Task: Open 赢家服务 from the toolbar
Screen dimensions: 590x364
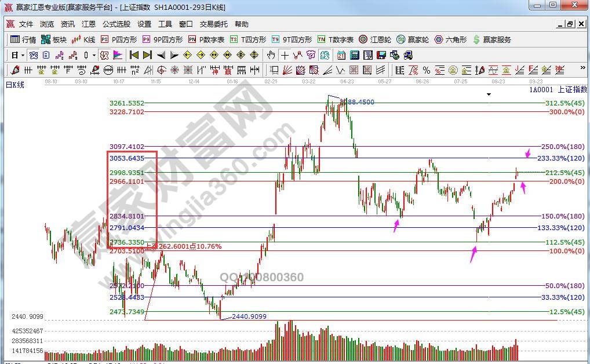Action: 492,39
